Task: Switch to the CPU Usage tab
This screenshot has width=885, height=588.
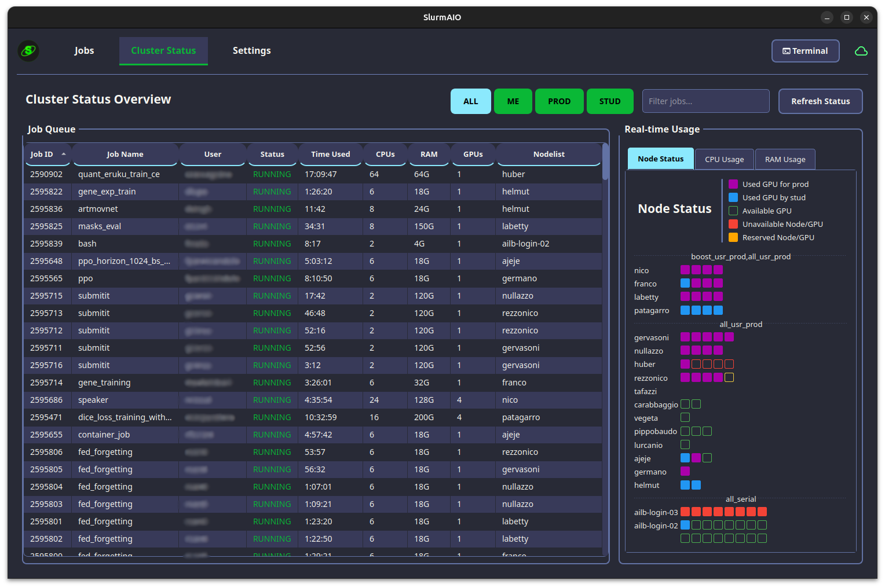Action: tap(724, 159)
